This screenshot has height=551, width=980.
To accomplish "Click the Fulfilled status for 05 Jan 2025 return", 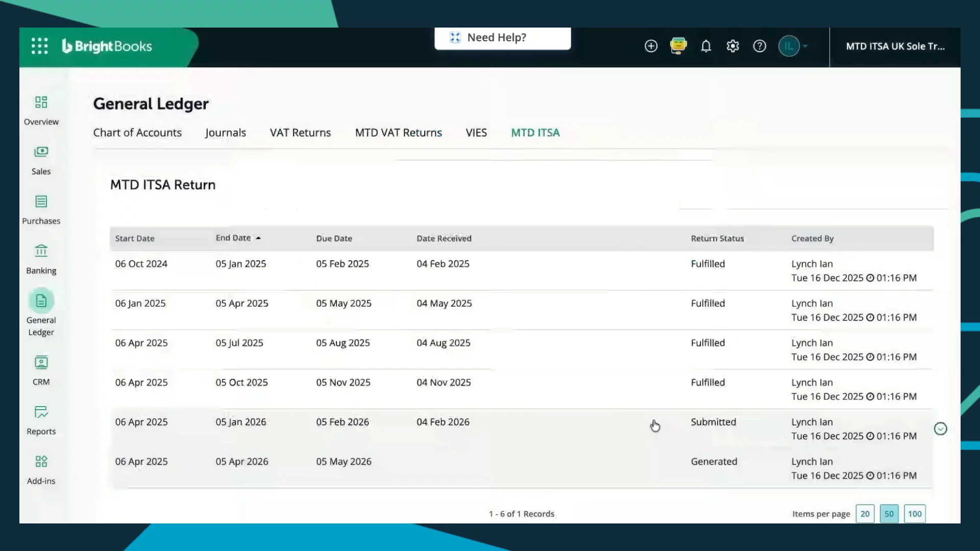I will click(x=708, y=264).
